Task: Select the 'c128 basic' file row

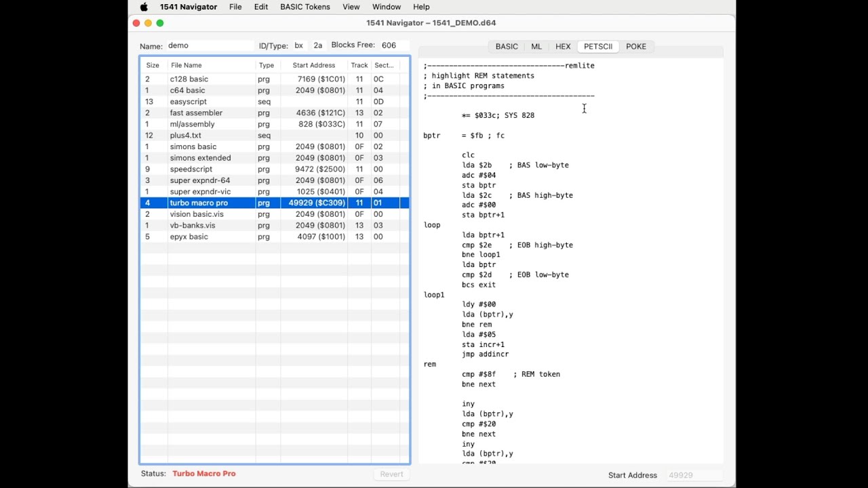Action: tap(275, 79)
